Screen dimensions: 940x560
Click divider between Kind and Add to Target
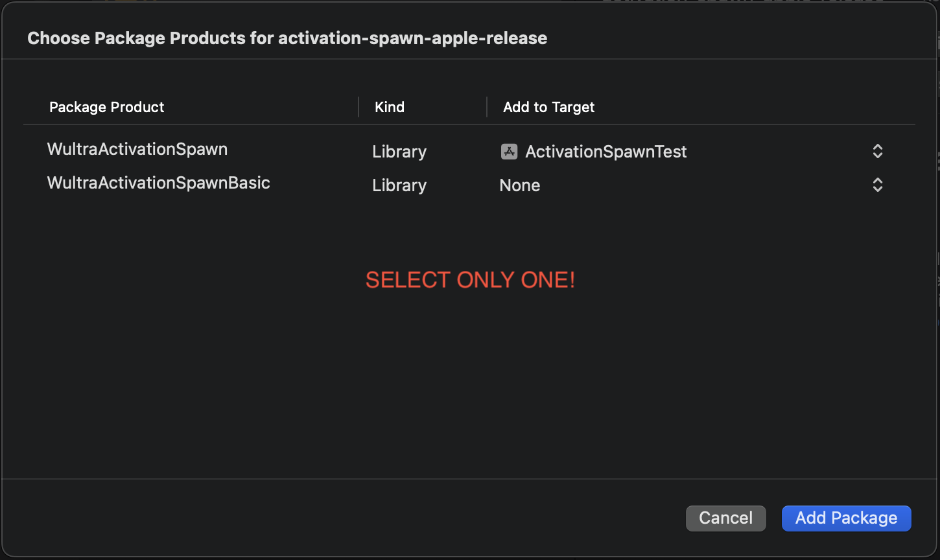(x=487, y=107)
